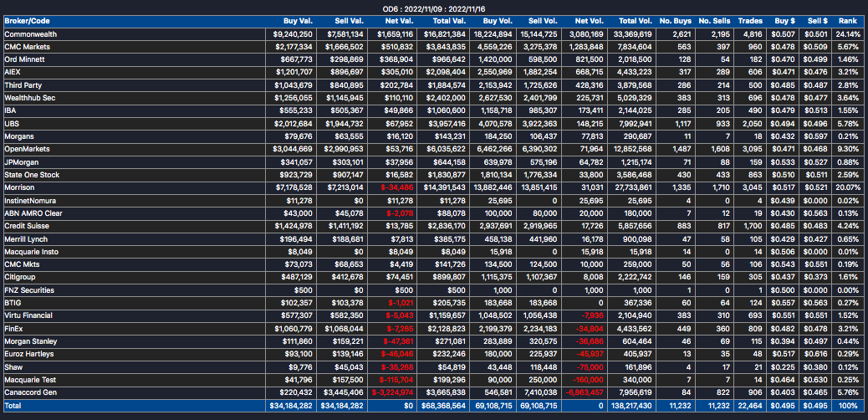Select Morrison rank 20.07%
Screen dimensions: 868x420
(846, 187)
